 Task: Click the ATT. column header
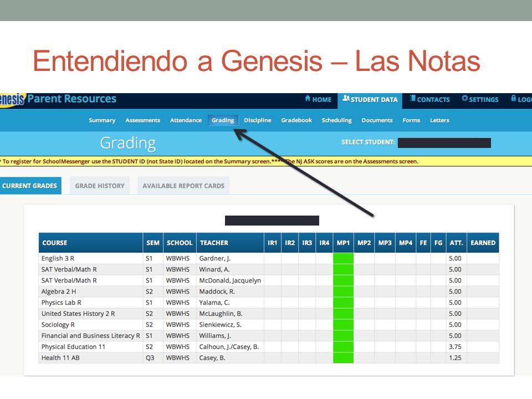tap(456, 243)
